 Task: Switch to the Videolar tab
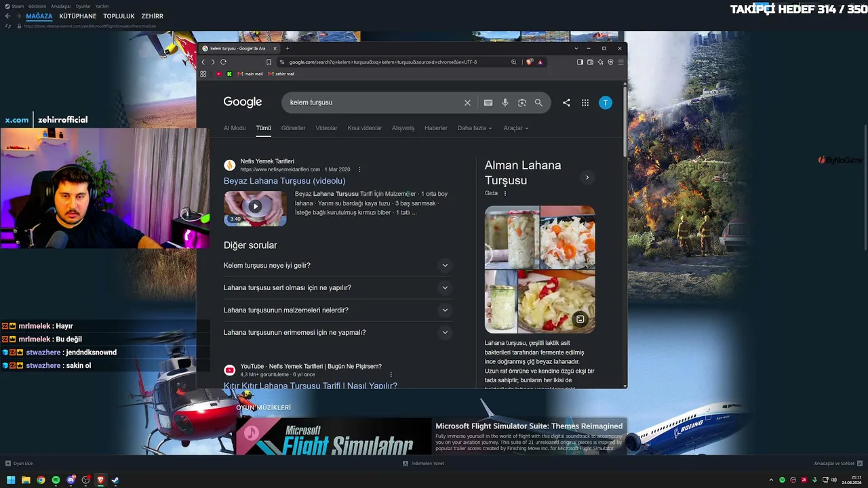(x=326, y=128)
